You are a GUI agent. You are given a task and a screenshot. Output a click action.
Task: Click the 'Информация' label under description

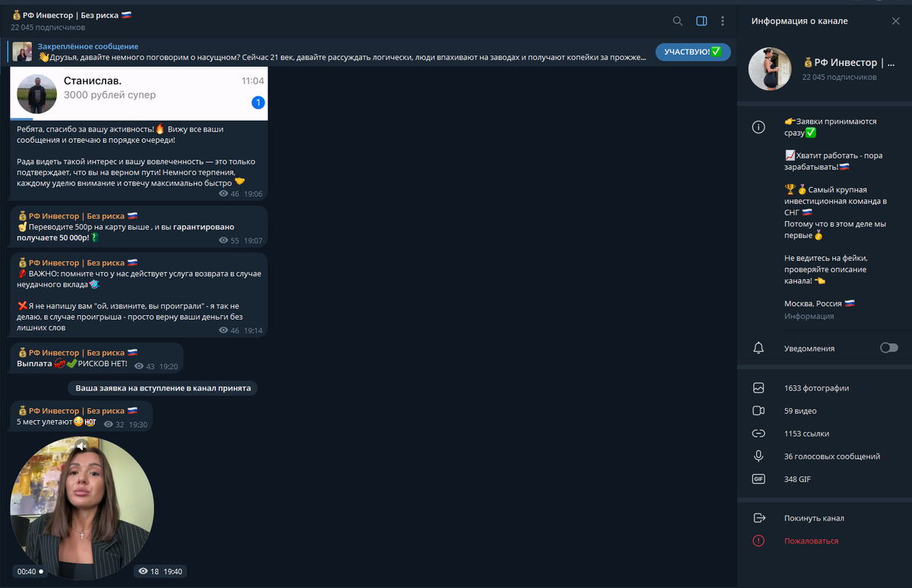tap(809, 316)
